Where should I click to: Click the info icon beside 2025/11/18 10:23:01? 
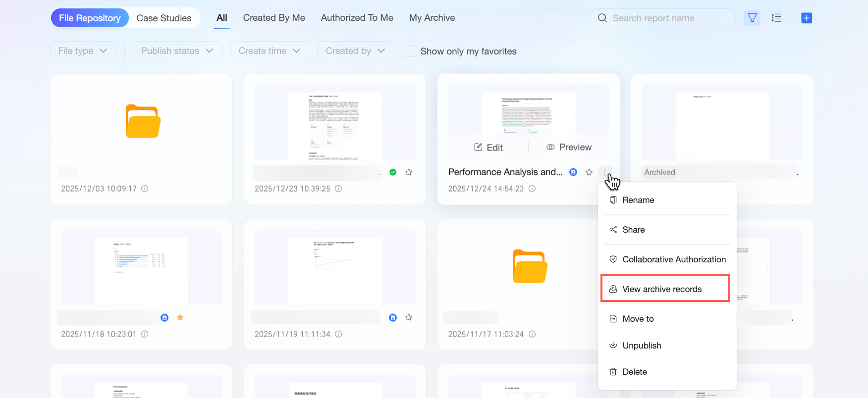(x=145, y=334)
